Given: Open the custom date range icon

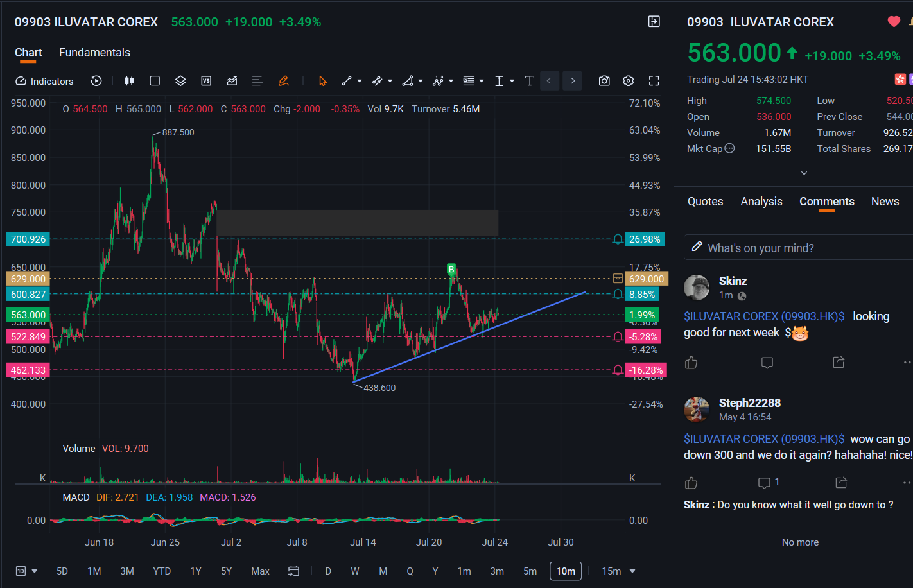Looking at the screenshot, I should tap(293, 571).
